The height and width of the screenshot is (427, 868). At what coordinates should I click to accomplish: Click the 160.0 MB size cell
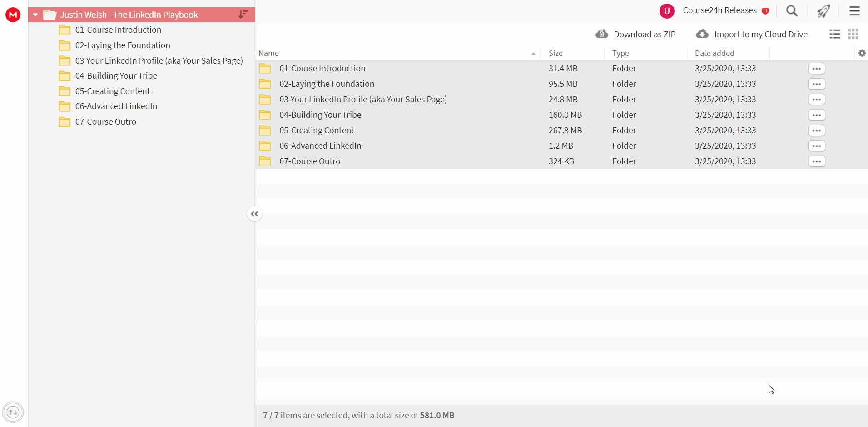565,115
